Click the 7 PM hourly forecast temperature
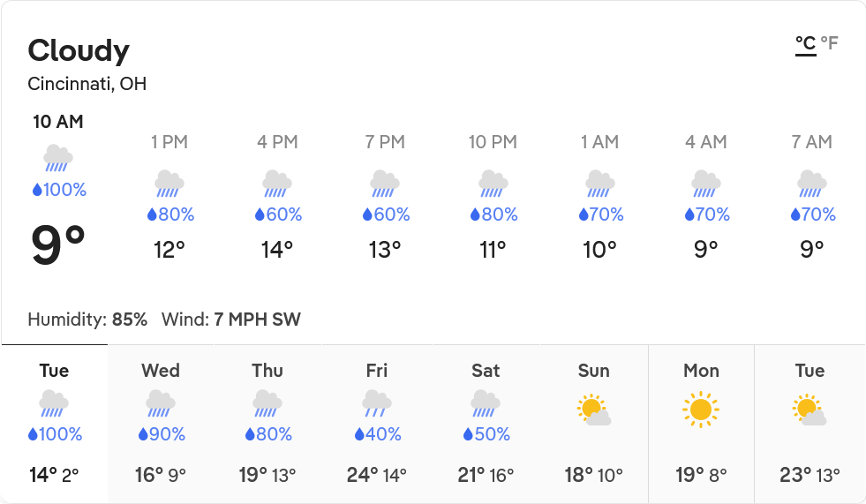Image resolution: width=866 pixels, height=504 pixels. [x=385, y=250]
